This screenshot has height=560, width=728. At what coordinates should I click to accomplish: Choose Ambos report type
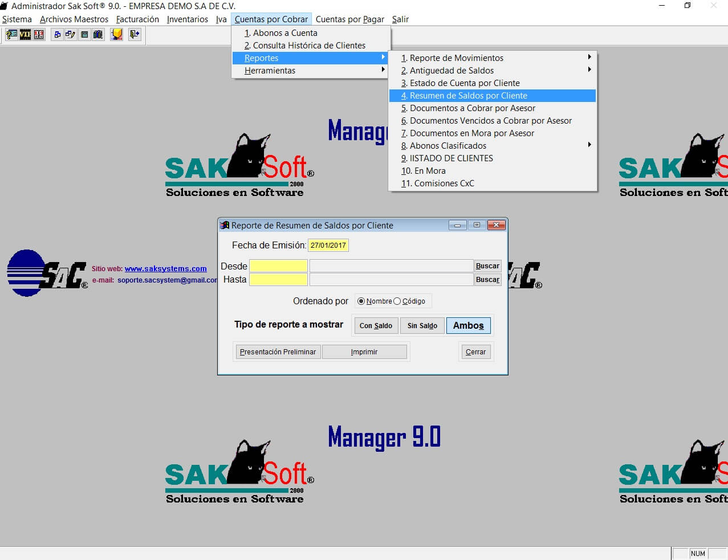tap(469, 326)
